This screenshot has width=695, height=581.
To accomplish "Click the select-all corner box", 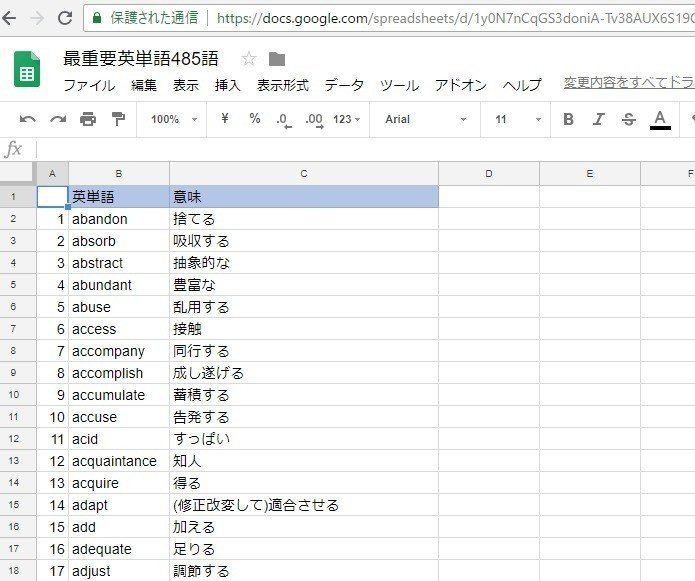I will click(x=18, y=173).
